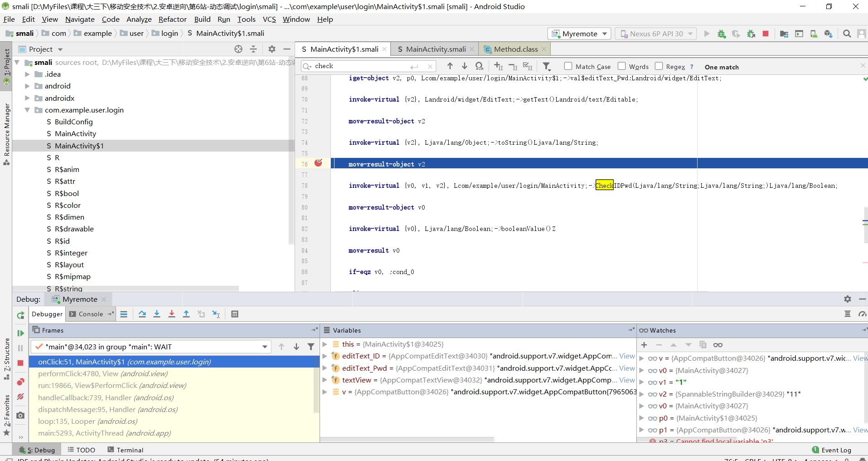Collapse com.example.user.login package

27,110
